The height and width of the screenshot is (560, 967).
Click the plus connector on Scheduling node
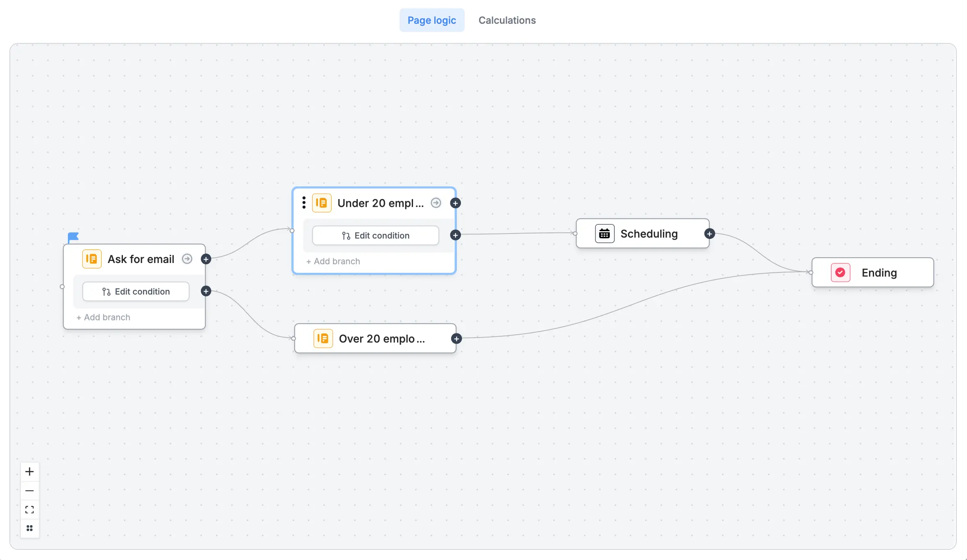[710, 234]
